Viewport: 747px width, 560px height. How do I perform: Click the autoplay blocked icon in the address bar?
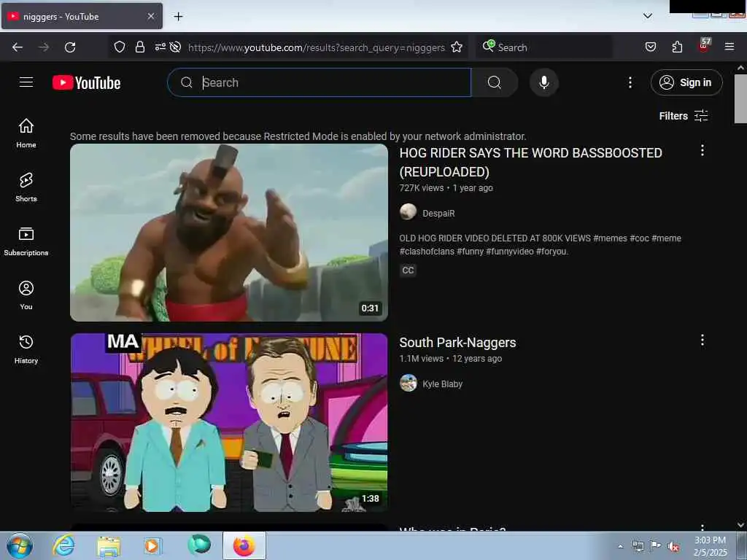(175, 47)
